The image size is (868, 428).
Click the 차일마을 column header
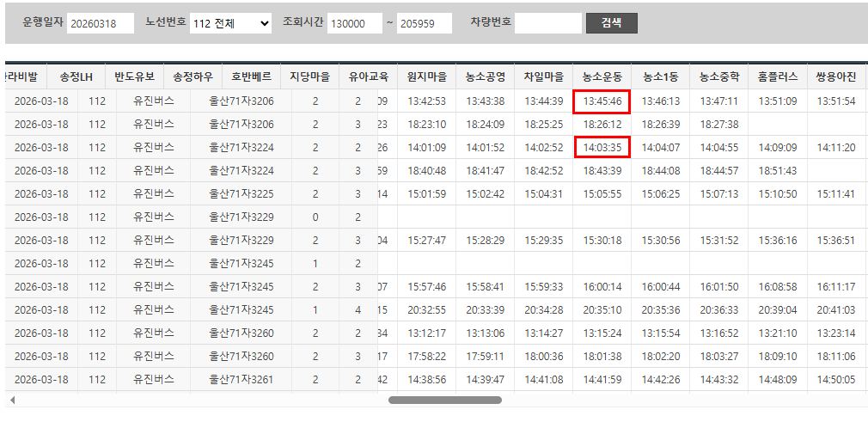click(x=543, y=76)
